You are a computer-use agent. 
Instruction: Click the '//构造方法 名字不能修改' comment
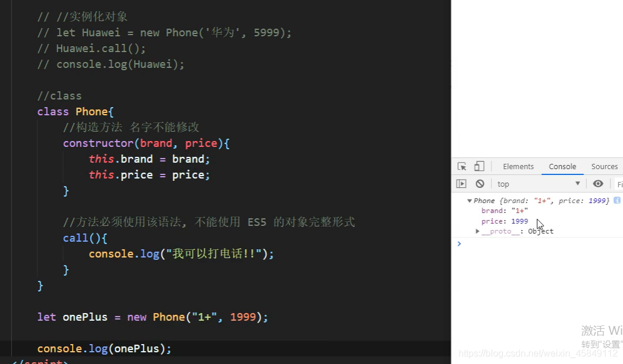[131, 128]
